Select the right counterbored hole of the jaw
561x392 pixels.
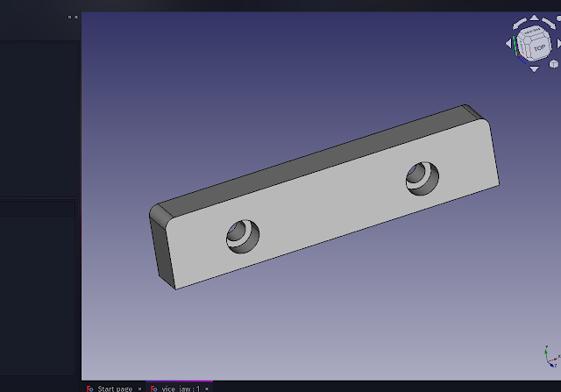click(423, 178)
